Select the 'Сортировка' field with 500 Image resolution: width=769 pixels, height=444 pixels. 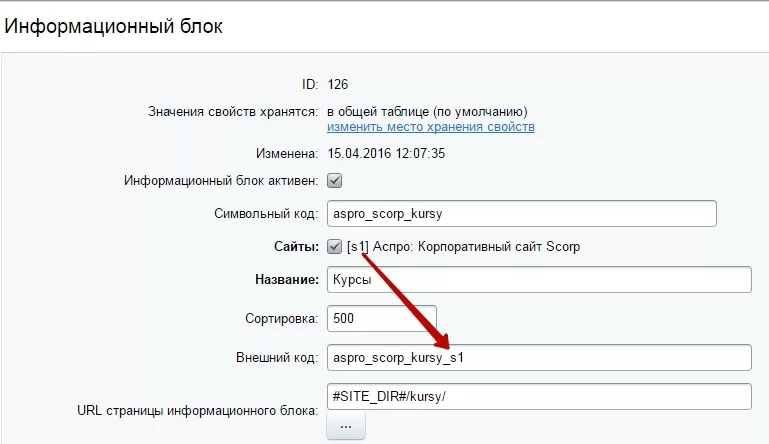382,318
